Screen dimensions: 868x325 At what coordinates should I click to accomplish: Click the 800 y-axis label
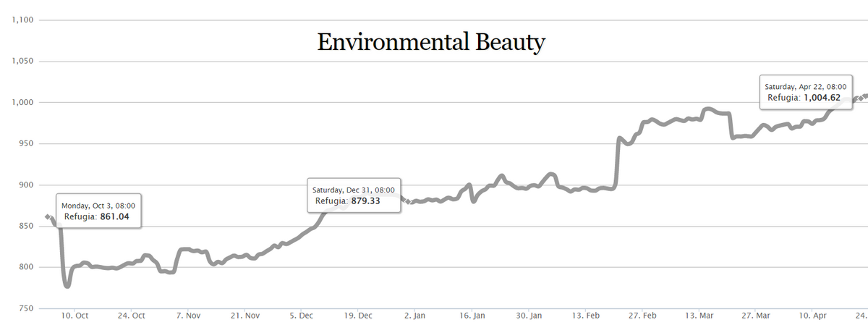pyautogui.click(x=27, y=268)
